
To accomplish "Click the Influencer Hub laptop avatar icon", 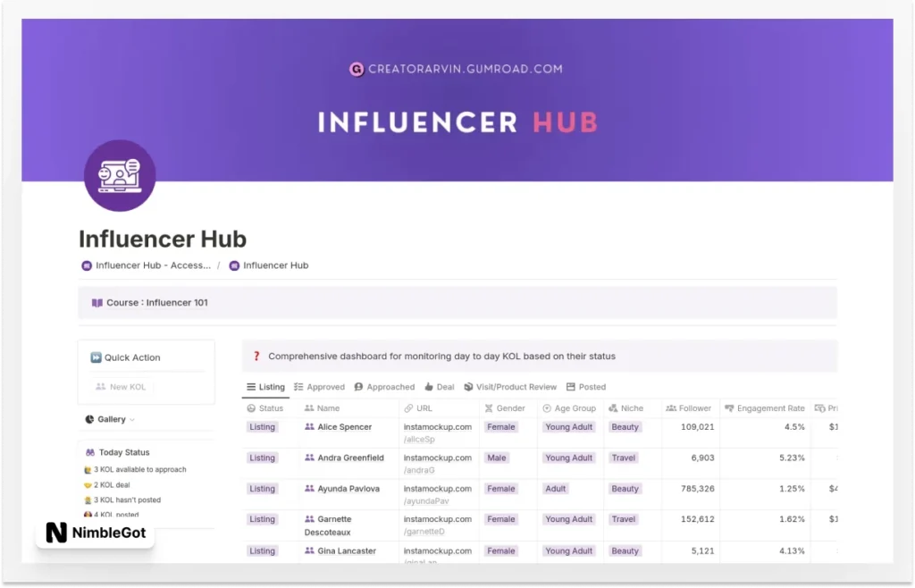I will pyautogui.click(x=119, y=175).
